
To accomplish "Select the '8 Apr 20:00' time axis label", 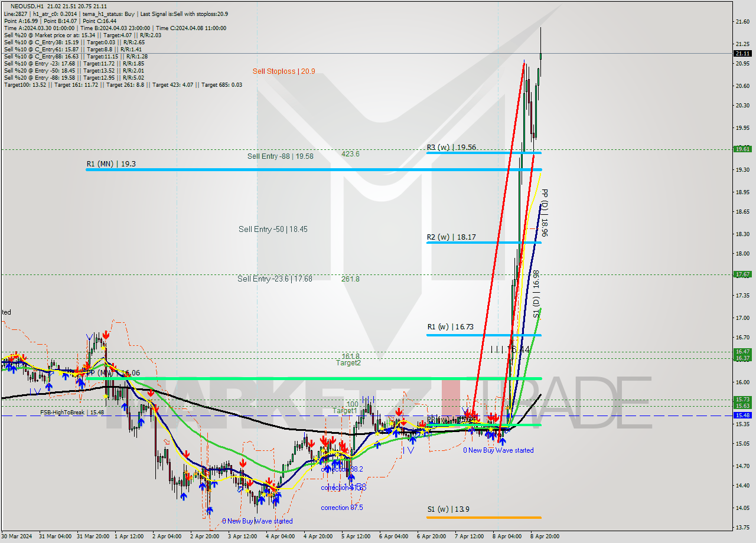I will click(x=545, y=537).
